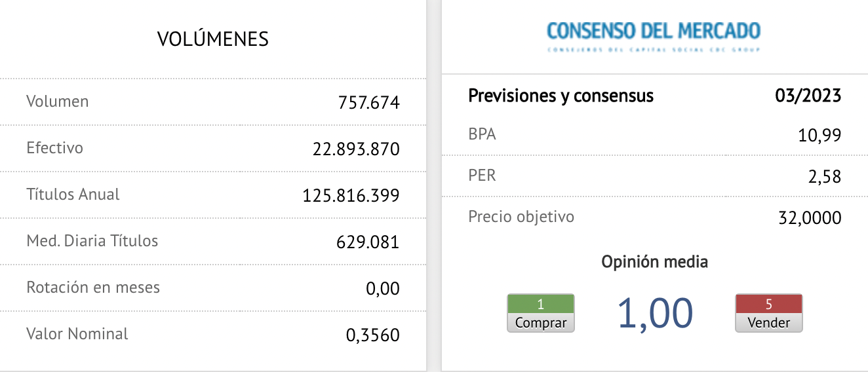Viewport: 868px width, 372px height.
Task: Select the BPA row label
Action: [482, 135]
